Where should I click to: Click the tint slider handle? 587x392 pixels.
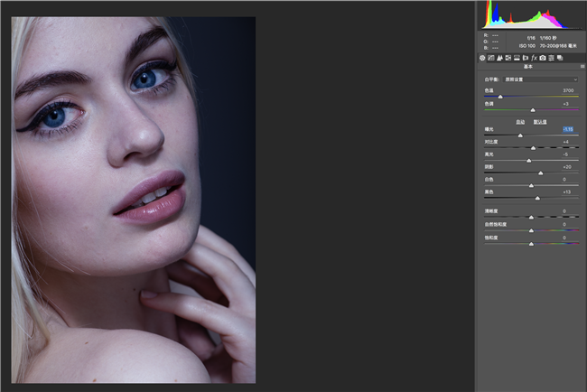[533, 110]
